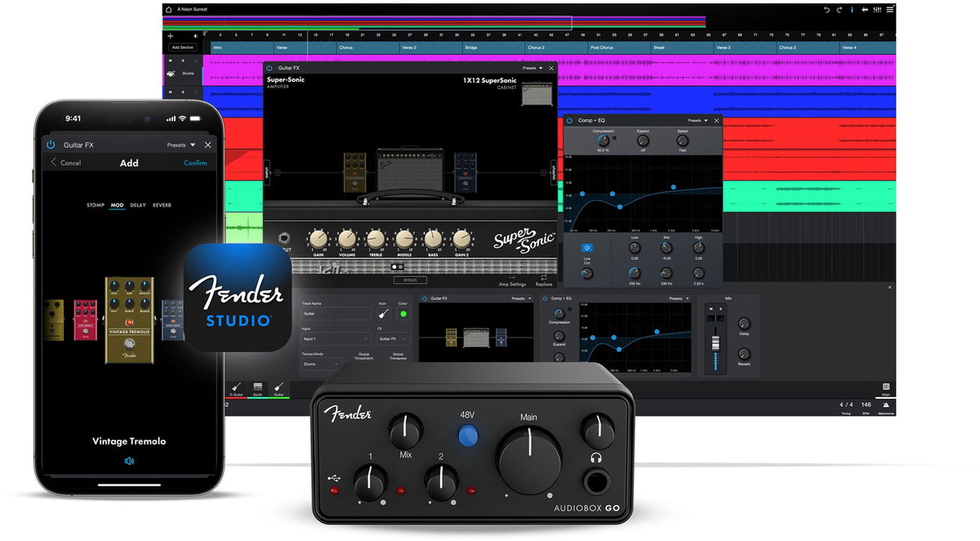The image size is (980, 541).
Task: Click the Track Name field containing Guitar
Action: [x=336, y=313]
